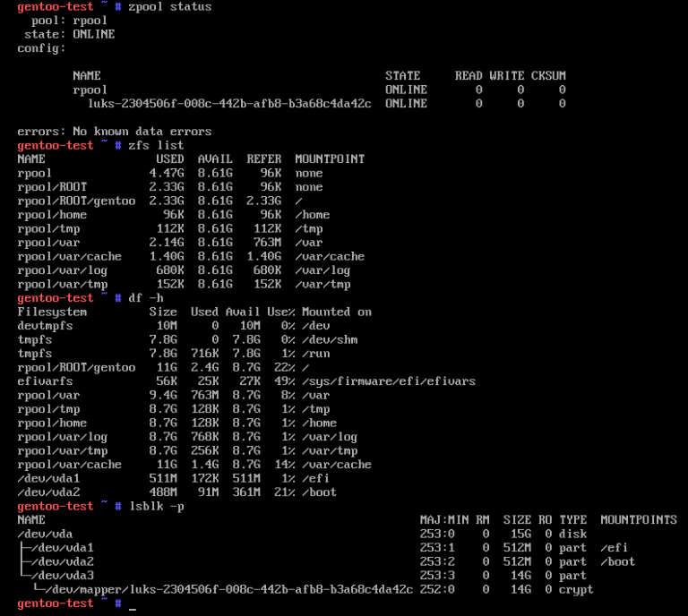Select the luks-2304506f device name in pool config
The image size is (688, 616).
coord(229,104)
